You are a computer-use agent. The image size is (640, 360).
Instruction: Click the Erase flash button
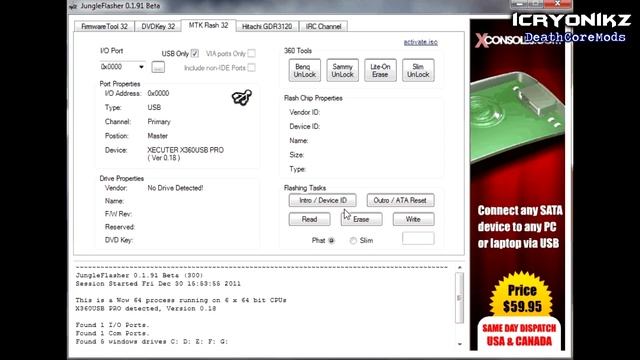point(361,219)
